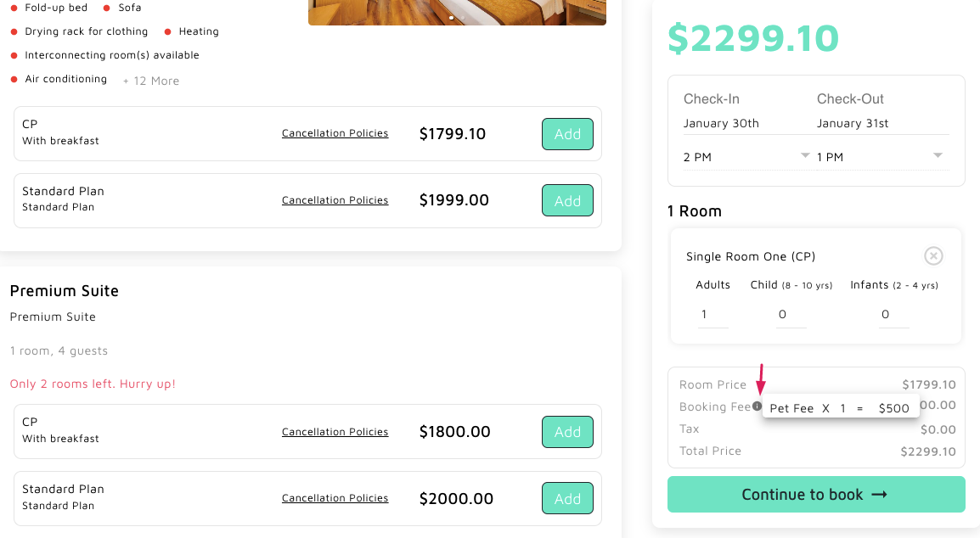Add Premium Suite CP plan for $1800.00
Viewport: 980px width, 538px height.
(x=567, y=432)
